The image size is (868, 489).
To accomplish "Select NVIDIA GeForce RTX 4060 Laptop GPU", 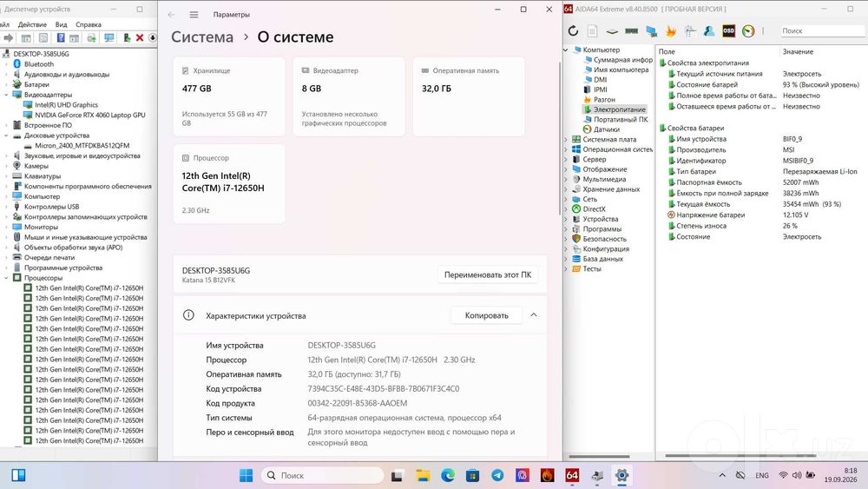I will pyautogui.click(x=89, y=116).
